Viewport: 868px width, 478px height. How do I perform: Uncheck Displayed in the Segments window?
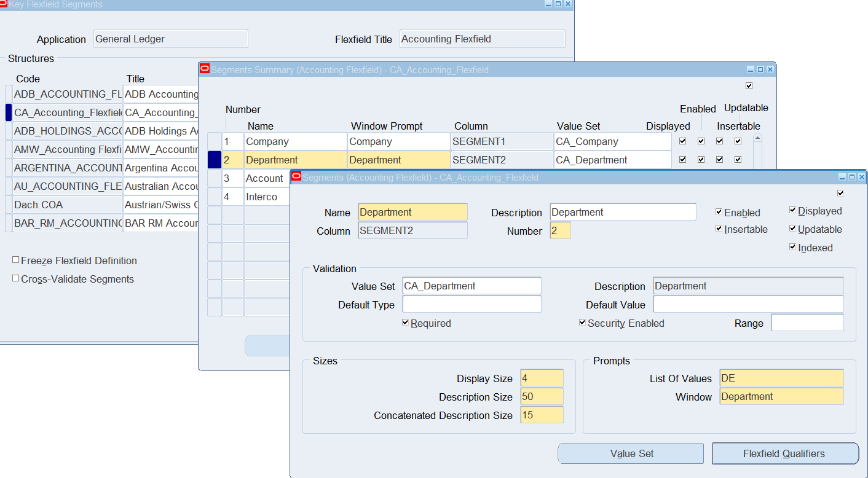coord(793,210)
